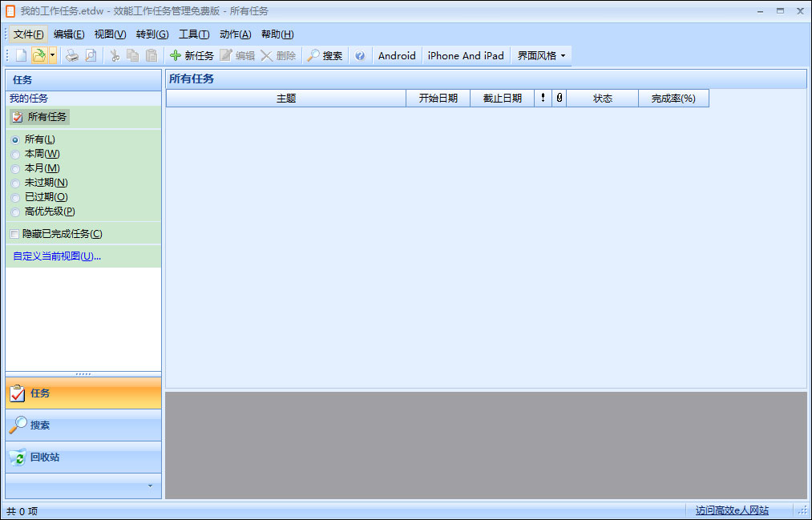
Task: Click the 主题 column header
Action: pos(286,99)
